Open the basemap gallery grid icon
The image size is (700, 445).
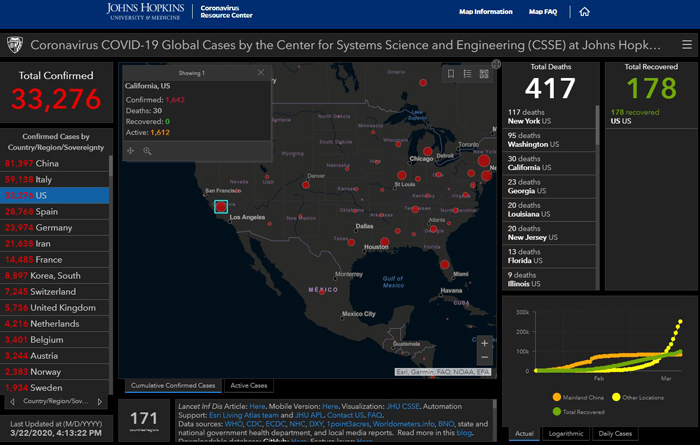tap(484, 74)
